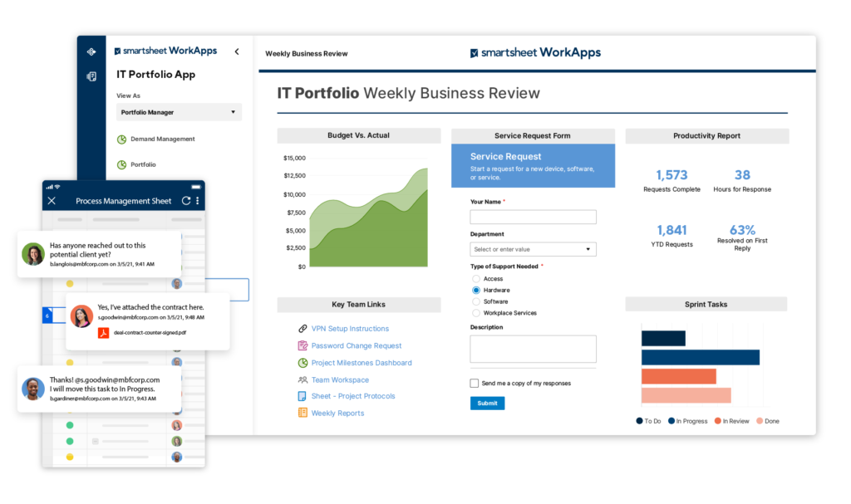Click the To Do legend swatch
The height and width of the screenshot is (504, 851).
pyautogui.click(x=639, y=420)
